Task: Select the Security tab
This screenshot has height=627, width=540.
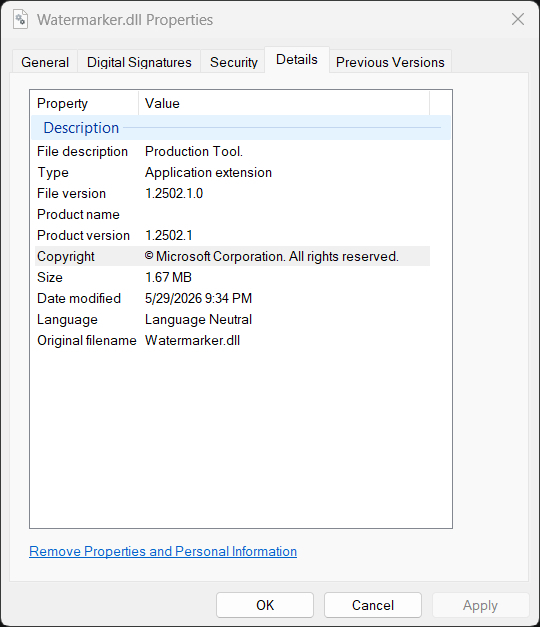Action: pyautogui.click(x=234, y=62)
